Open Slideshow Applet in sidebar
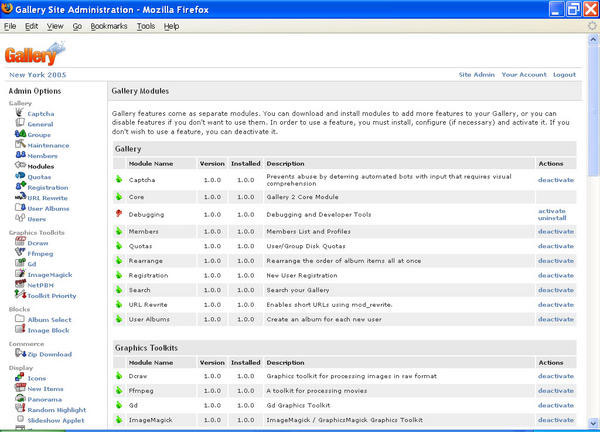The height and width of the screenshot is (432, 600). (56, 420)
